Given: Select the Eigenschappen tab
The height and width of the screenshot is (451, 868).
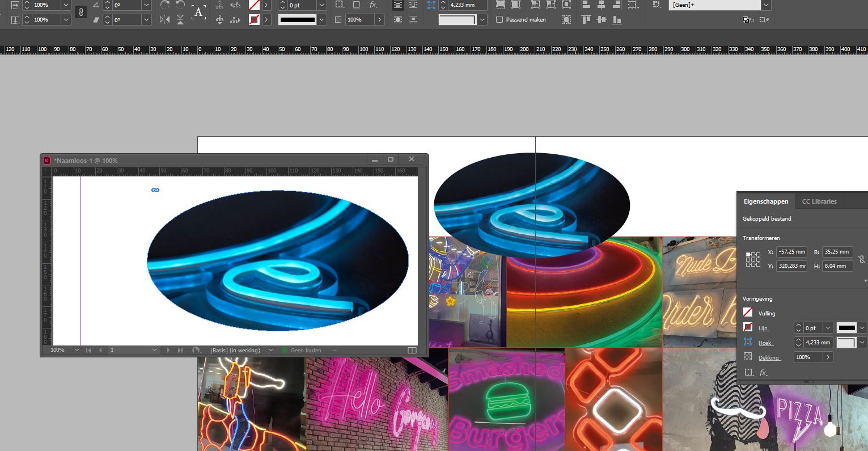Looking at the screenshot, I should (765, 201).
